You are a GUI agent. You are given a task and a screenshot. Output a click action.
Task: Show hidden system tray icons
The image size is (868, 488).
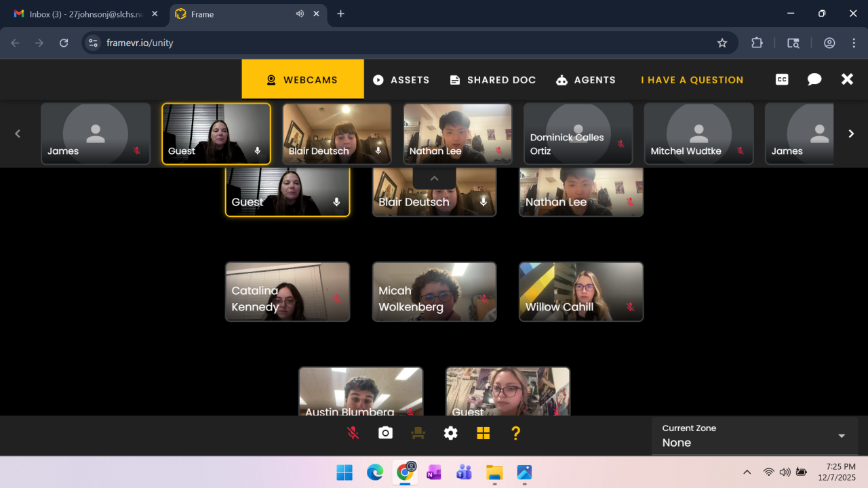[x=747, y=472]
